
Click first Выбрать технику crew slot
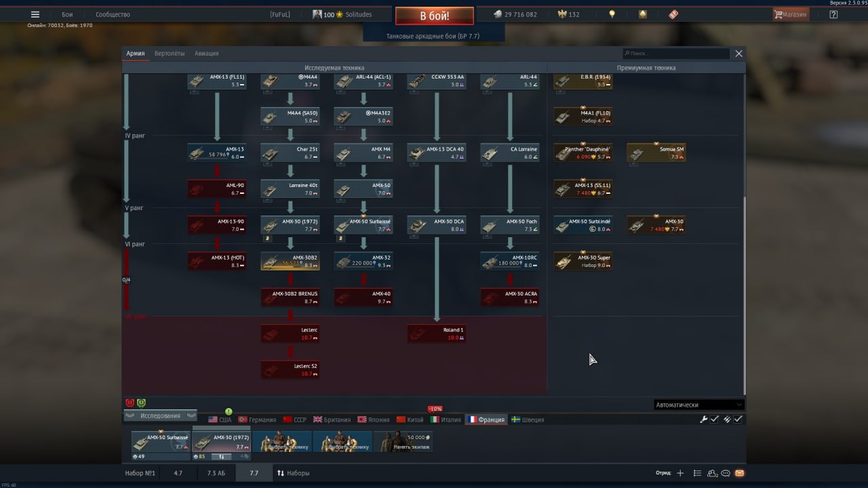point(282,442)
